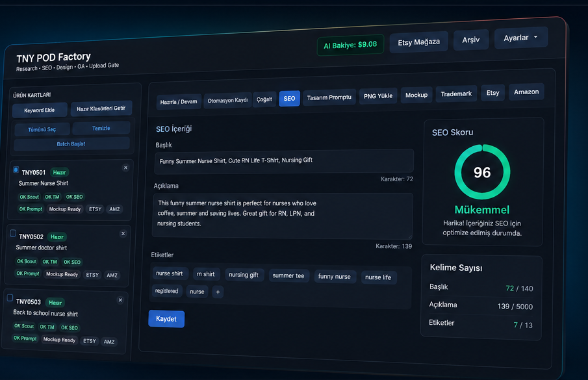Click the Etiketler 7 / 13 count

(523, 325)
